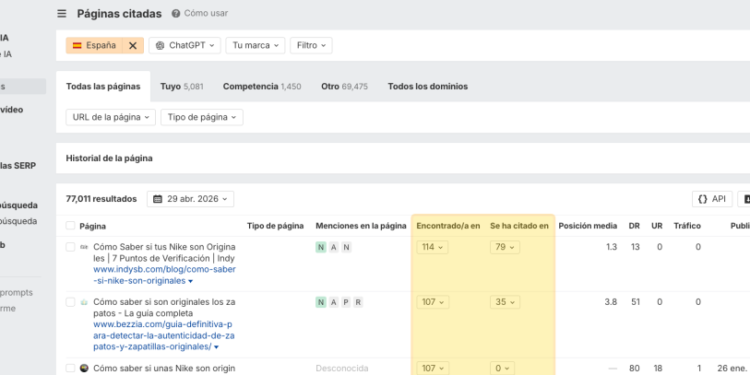The image size is (750, 375).
Task: Click the 1.3 position value
Action: pyautogui.click(x=611, y=247)
